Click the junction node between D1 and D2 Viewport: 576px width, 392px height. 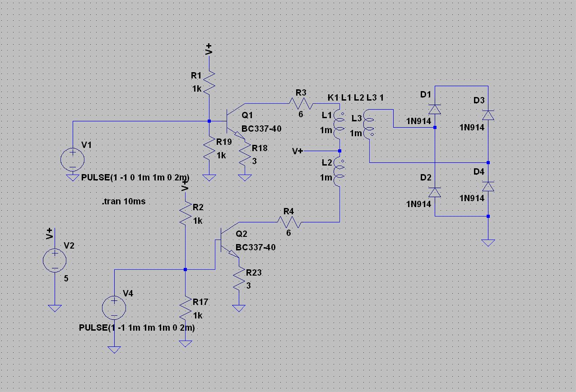coord(434,128)
